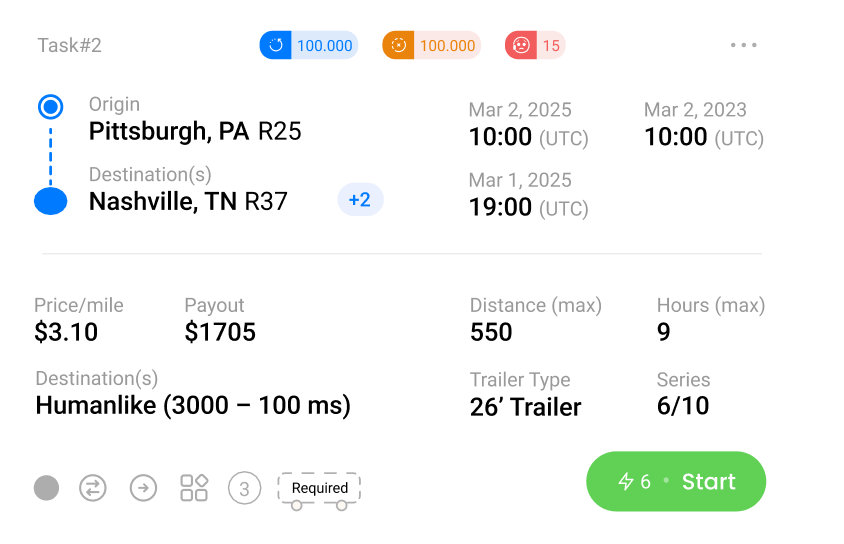844x544 pixels.
Task: Click the circled number 3 icon
Action: click(244, 488)
